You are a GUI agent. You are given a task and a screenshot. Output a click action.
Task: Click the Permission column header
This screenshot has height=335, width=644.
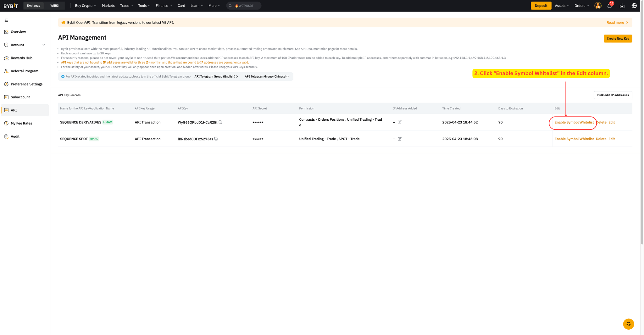(x=307, y=108)
